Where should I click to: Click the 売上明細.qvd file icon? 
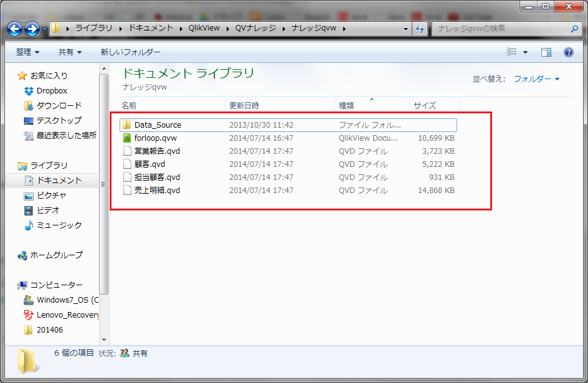point(127,191)
